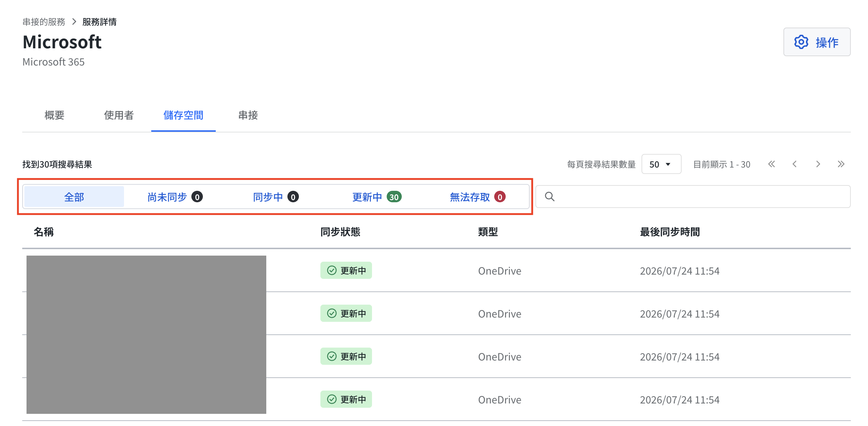
Task: Click the 更新中 status badge in third row
Action: point(346,356)
